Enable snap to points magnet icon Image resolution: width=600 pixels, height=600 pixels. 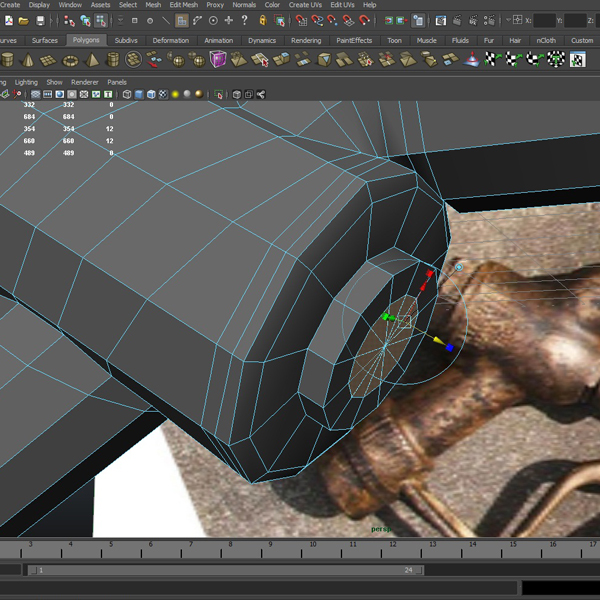333,20
